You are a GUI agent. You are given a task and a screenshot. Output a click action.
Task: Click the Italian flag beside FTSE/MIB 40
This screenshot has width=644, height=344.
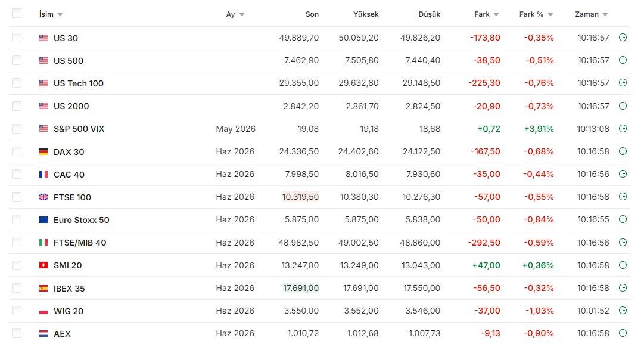pos(43,243)
